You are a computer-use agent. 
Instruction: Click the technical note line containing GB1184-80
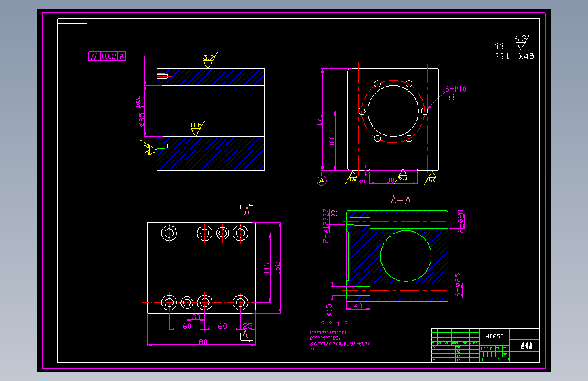point(340,344)
